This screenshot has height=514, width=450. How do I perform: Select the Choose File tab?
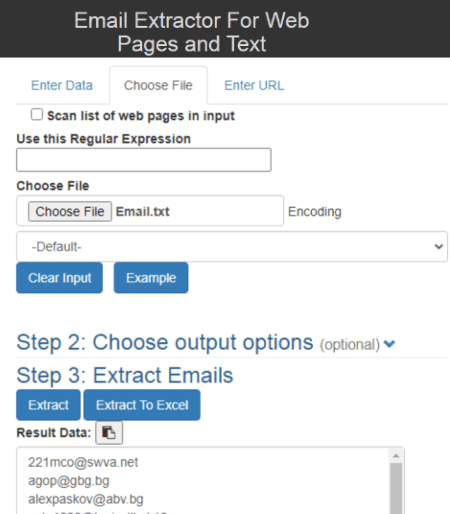click(x=158, y=85)
